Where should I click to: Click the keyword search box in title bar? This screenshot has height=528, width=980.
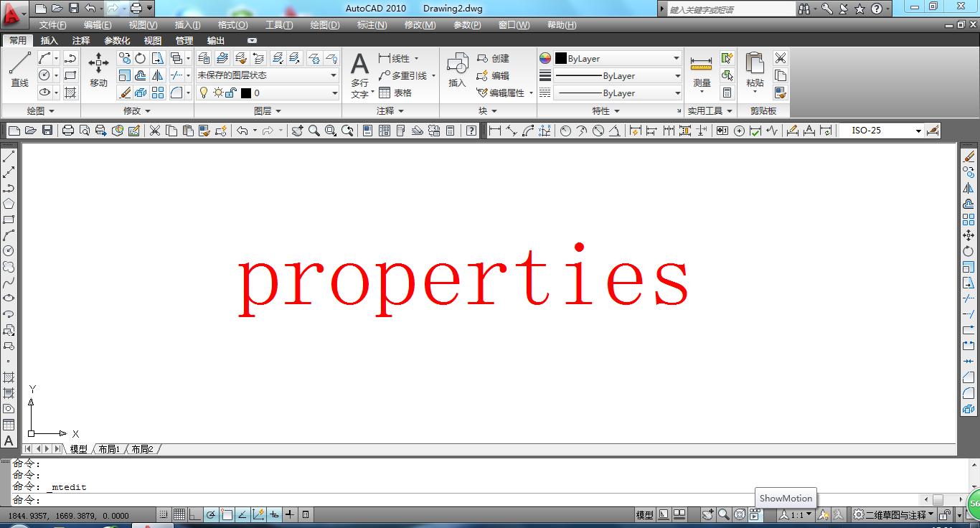(x=732, y=9)
